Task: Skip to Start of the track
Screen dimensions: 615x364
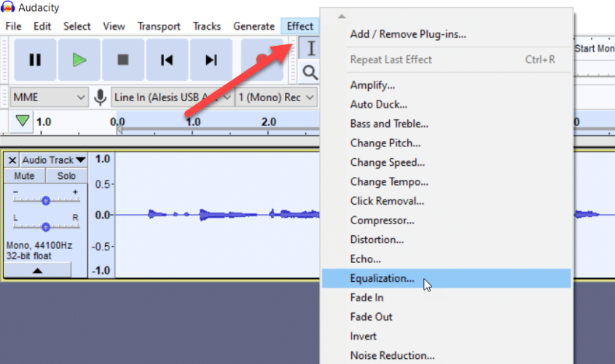Action: point(167,60)
